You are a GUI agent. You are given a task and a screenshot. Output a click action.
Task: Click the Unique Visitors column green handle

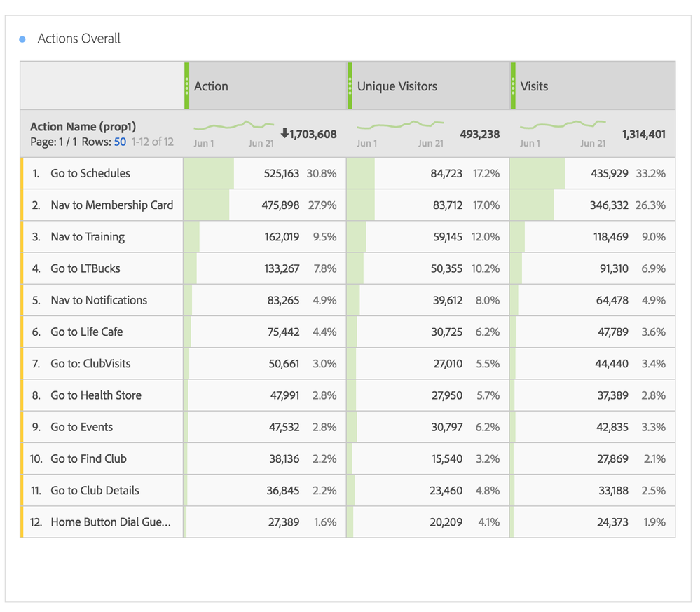[350, 86]
